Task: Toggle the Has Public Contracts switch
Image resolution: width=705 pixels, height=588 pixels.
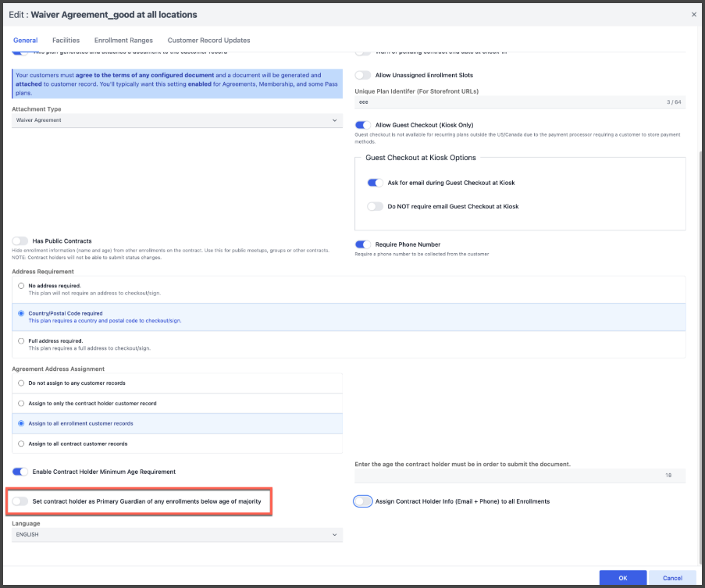Action: [x=20, y=241]
